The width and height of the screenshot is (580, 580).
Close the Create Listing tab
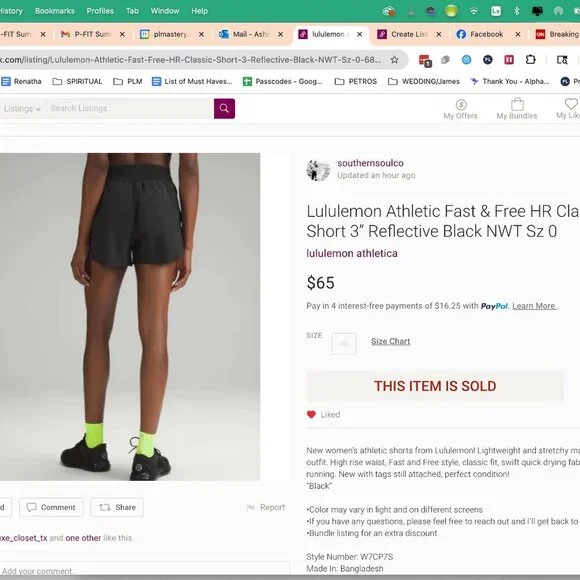[439, 34]
